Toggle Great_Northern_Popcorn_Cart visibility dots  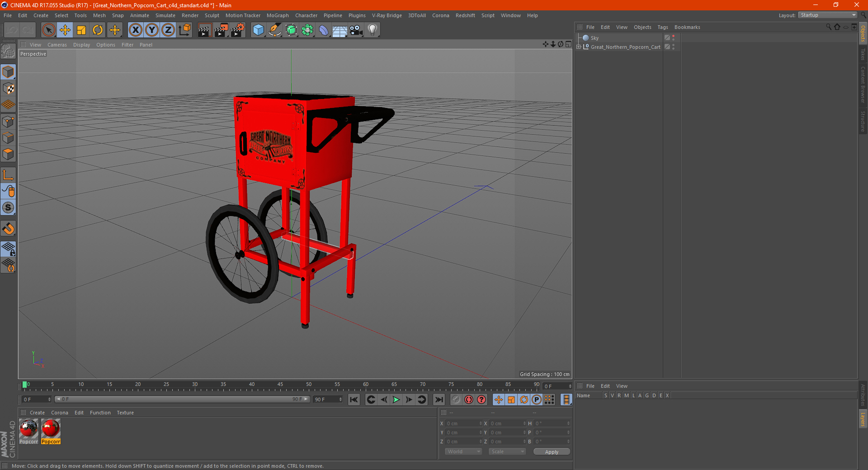(x=674, y=47)
